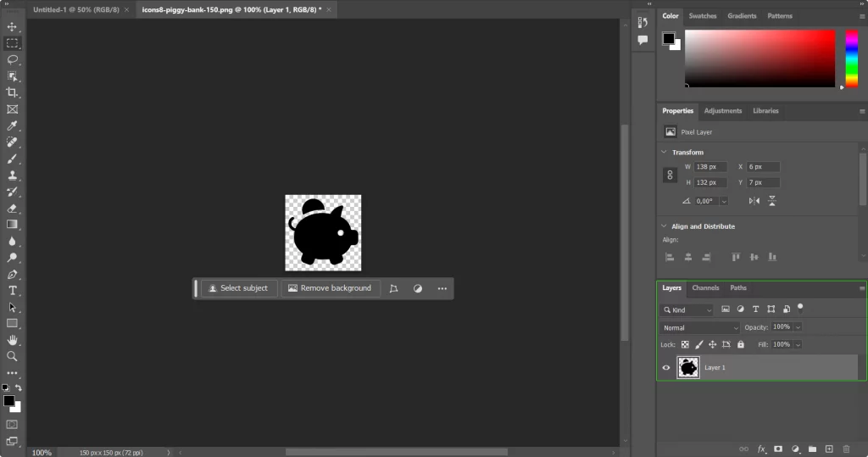868x457 pixels.
Task: Toggle lock transparent pixels
Action: tap(685, 344)
